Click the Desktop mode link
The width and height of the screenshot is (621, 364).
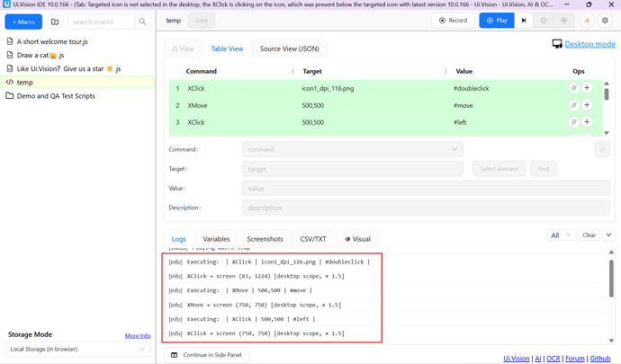tap(589, 44)
